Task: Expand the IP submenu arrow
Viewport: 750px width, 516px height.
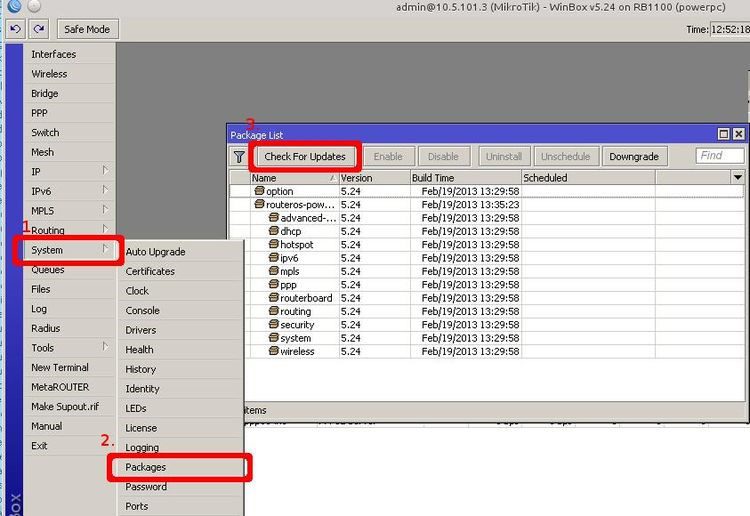Action: coord(105,172)
